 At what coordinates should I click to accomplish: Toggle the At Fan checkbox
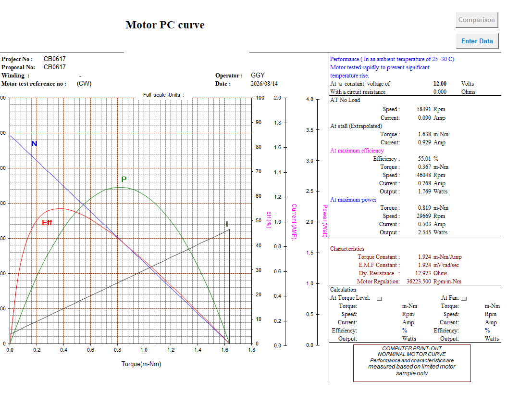coord(464,299)
